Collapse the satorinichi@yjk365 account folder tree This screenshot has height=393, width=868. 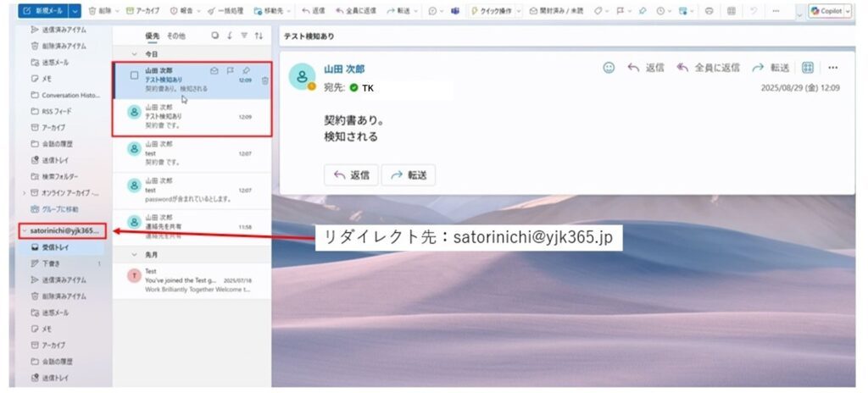pyautogui.click(x=23, y=230)
